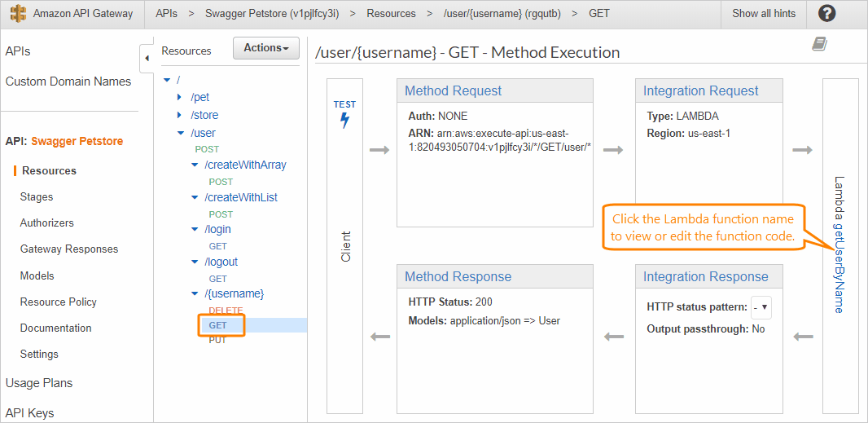Collapse the /{username} resource node
This screenshot has height=423, width=868.
click(x=194, y=293)
